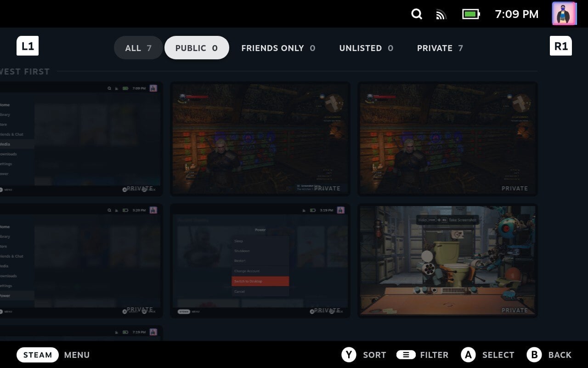Click the SORT label
Screen dimensions: 588x368
(x=374, y=355)
